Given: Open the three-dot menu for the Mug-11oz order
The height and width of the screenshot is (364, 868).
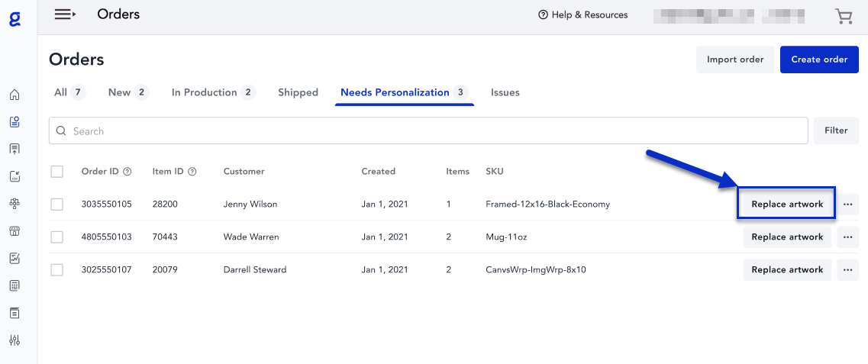Looking at the screenshot, I should pyautogui.click(x=847, y=237).
